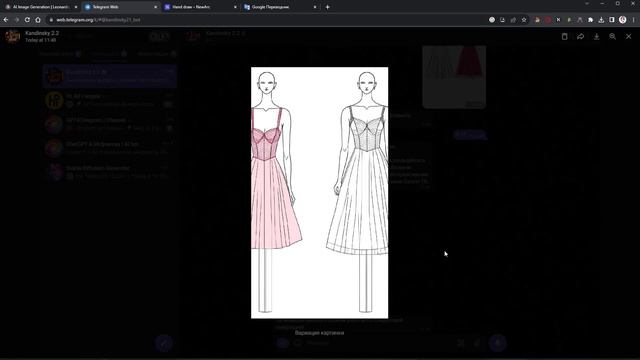
Task: Close the Hand draw NewArc tab
Action: pyautogui.click(x=235, y=7)
